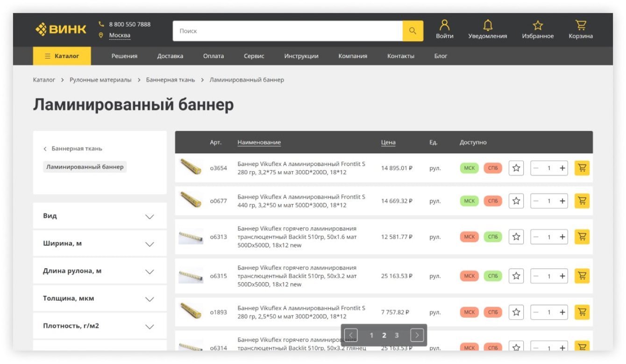The height and width of the screenshot is (364, 626).
Task: Increase quantity for item о0677
Action: pyautogui.click(x=562, y=201)
